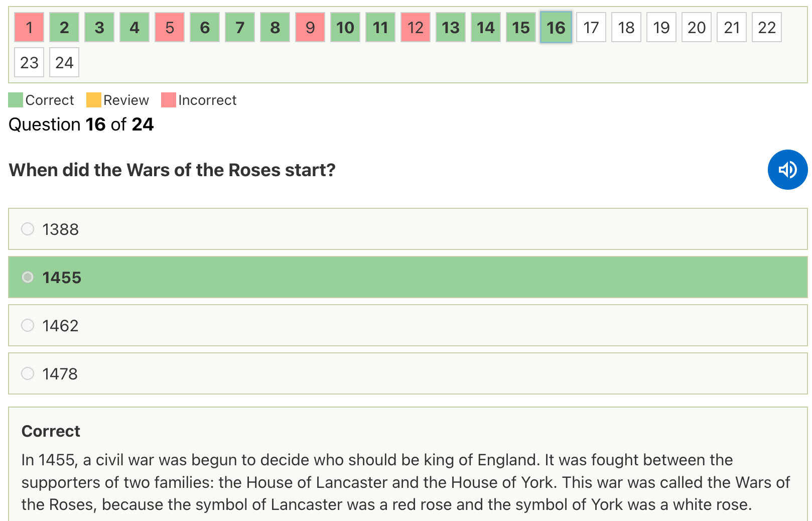The image size is (812, 521).
Task: Jump to incorrect question 5
Action: pyautogui.click(x=170, y=27)
